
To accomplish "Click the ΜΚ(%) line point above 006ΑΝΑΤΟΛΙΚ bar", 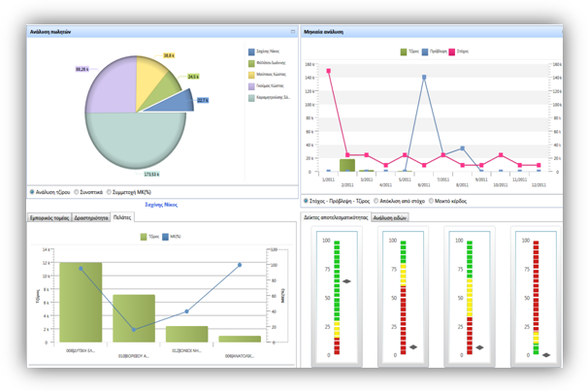I will point(240,265).
